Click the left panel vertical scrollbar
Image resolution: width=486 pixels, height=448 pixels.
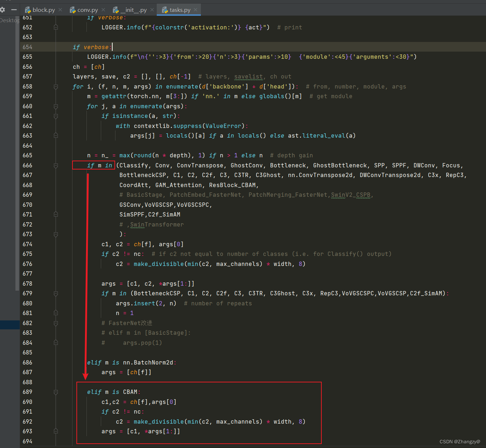[x=17, y=153]
